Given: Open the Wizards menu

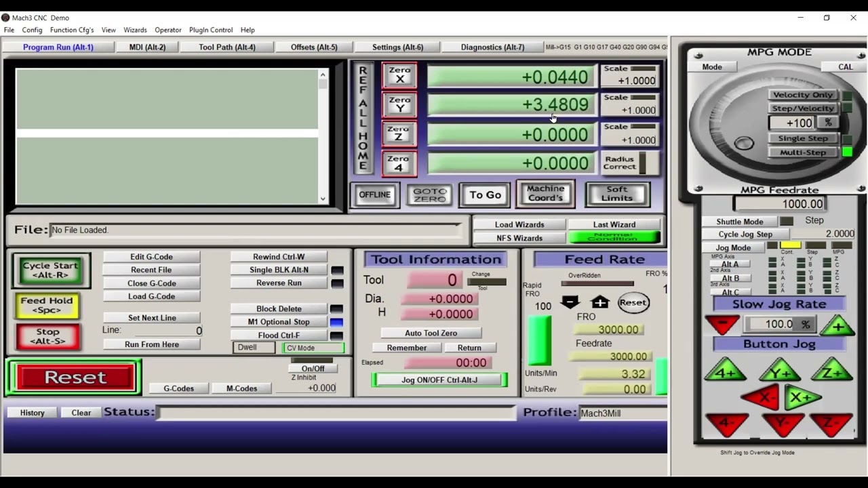Looking at the screenshot, I should click(x=135, y=30).
